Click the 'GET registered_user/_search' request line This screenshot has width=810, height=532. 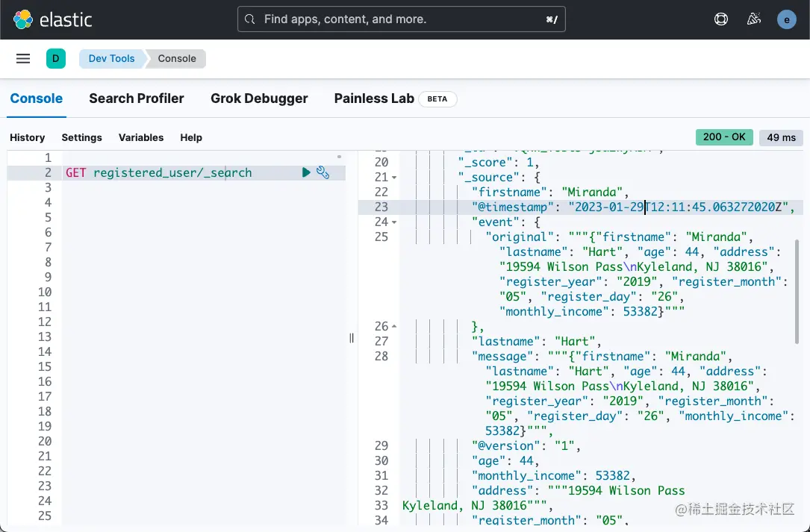click(x=158, y=172)
